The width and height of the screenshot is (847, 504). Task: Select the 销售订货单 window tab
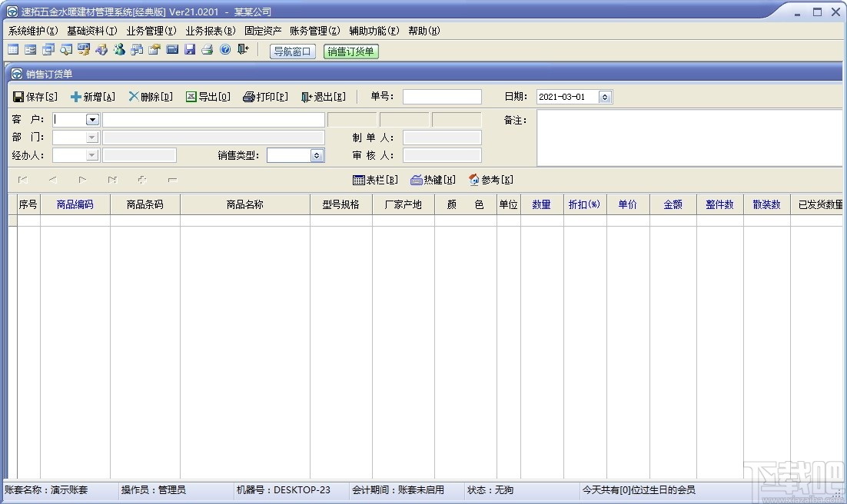pos(351,51)
